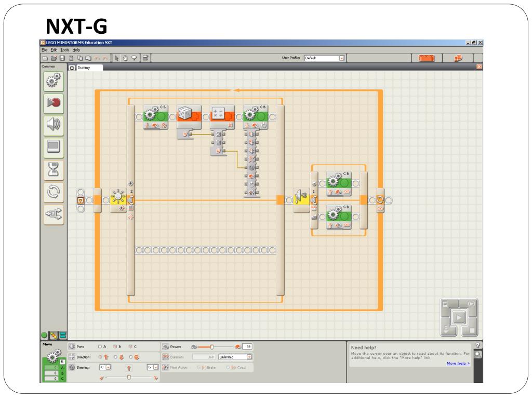Select the stop direction radio button
The image size is (532, 399).
coord(131,357)
